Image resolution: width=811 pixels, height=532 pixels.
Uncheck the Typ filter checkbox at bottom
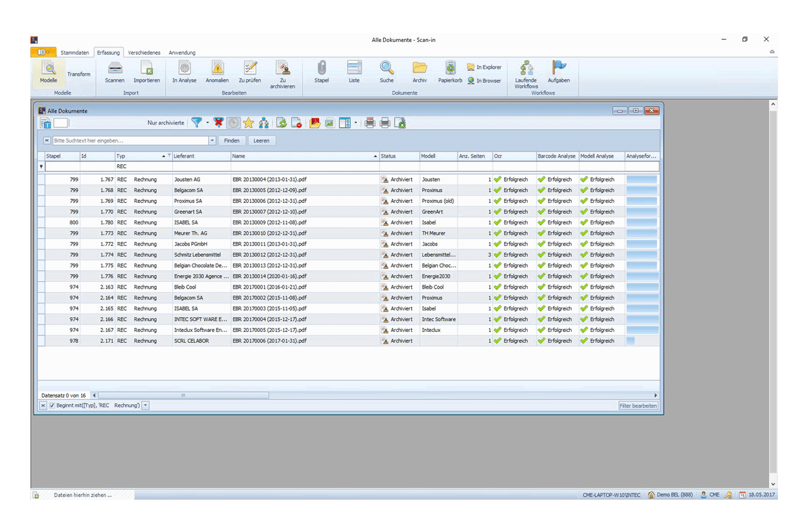coord(52,406)
